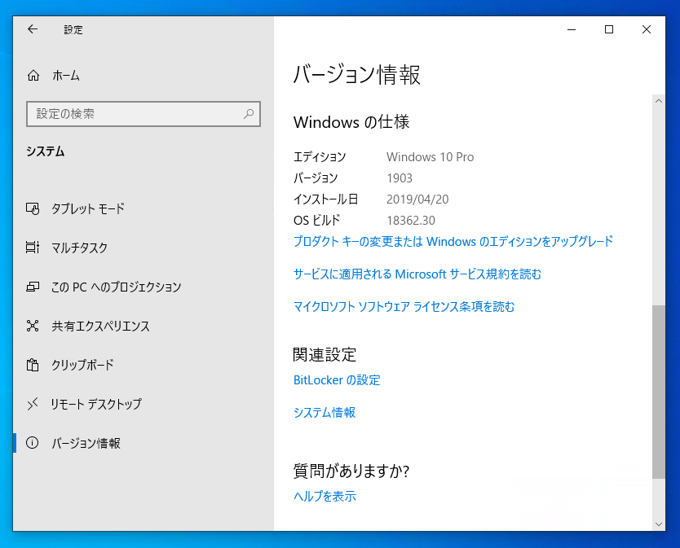680x548 pixels.
Task: Click the version value 1903
Action: pos(399,178)
